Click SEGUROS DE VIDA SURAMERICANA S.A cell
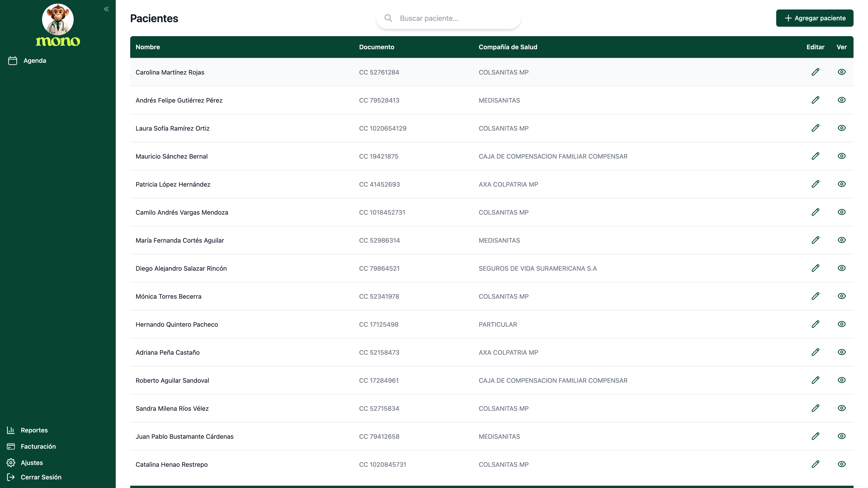 tap(538, 268)
